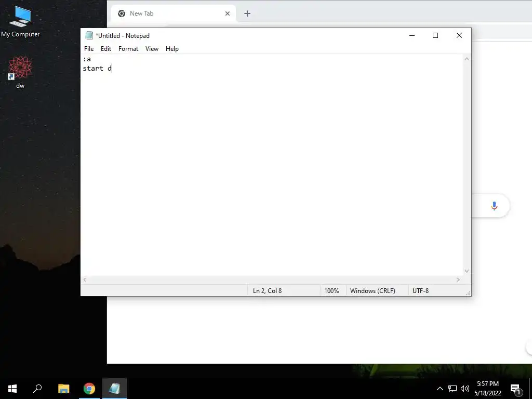Open the View menu in Notepad

click(152, 49)
